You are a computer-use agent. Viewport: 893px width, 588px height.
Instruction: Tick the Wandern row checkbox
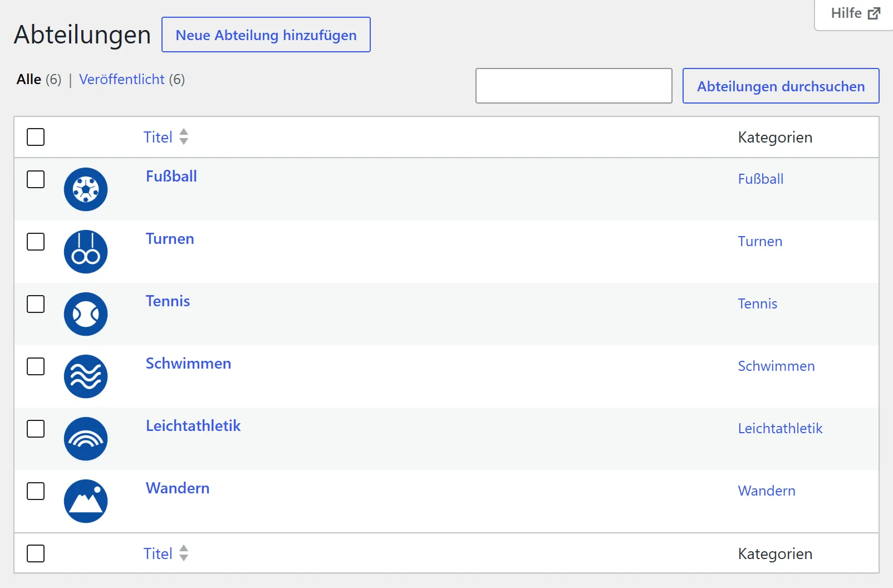click(x=36, y=491)
